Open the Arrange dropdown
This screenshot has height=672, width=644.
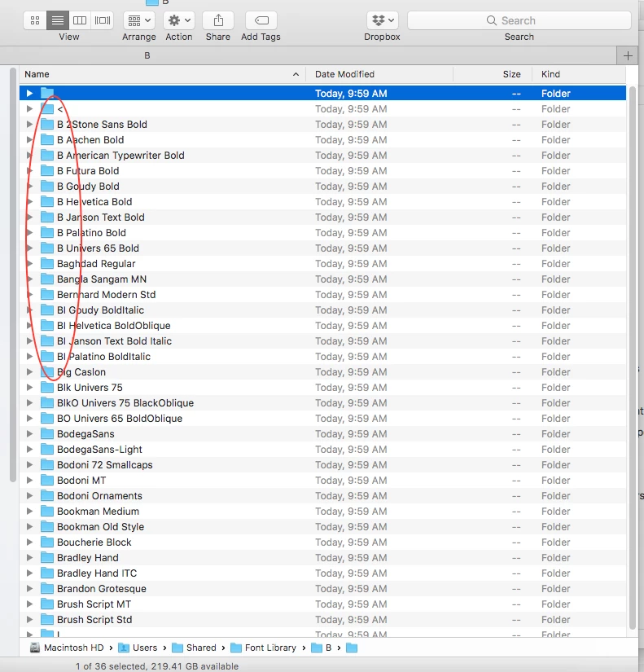click(139, 20)
